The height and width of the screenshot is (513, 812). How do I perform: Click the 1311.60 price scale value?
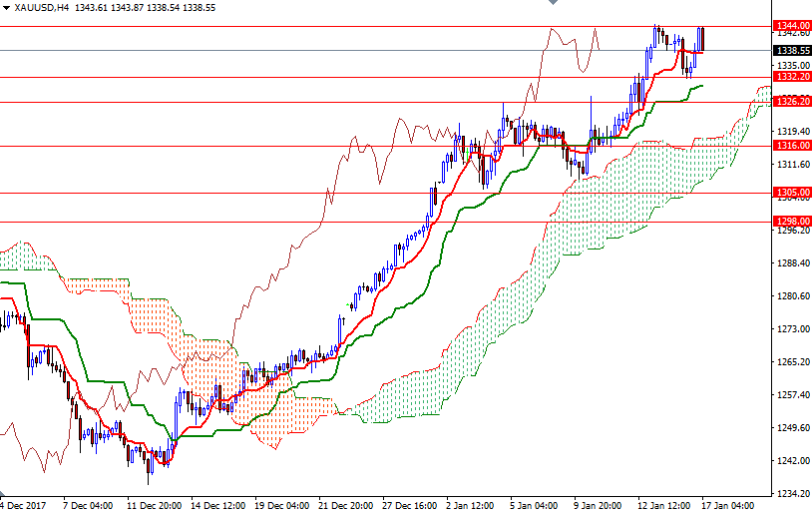point(793,165)
